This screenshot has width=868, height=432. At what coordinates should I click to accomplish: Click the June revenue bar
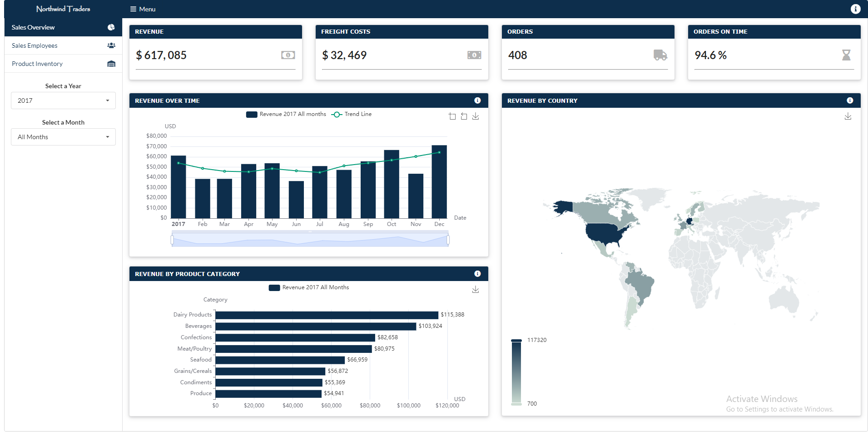(x=296, y=200)
